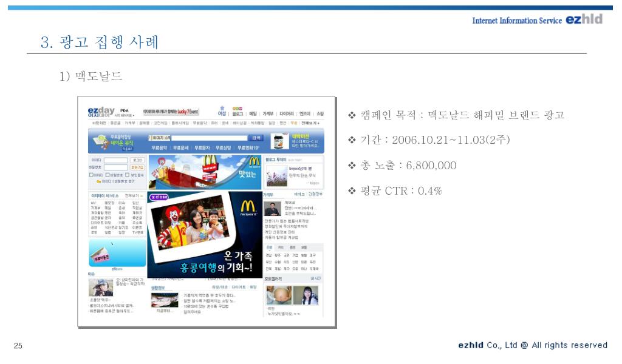Select the 메일 menu item
This screenshot has height=364, width=622.
253,113
